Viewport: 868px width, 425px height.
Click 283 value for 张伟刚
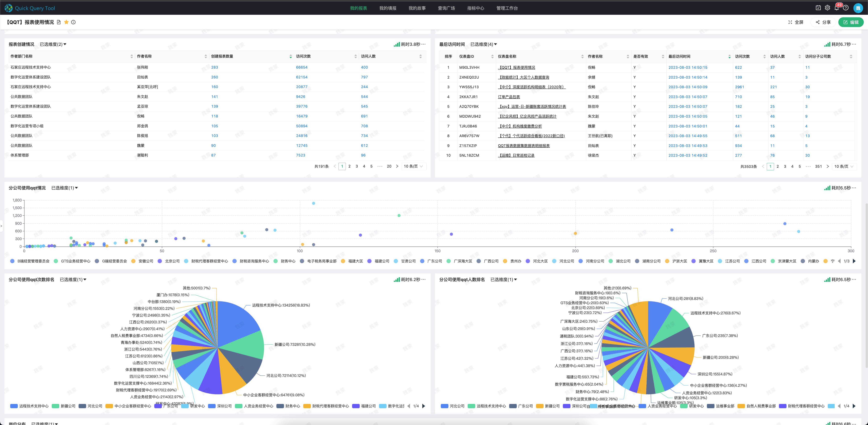(214, 67)
